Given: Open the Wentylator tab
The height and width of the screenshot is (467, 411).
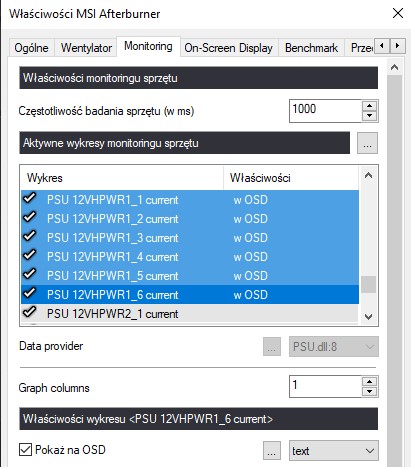Looking at the screenshot, I should tap(86, 48).
